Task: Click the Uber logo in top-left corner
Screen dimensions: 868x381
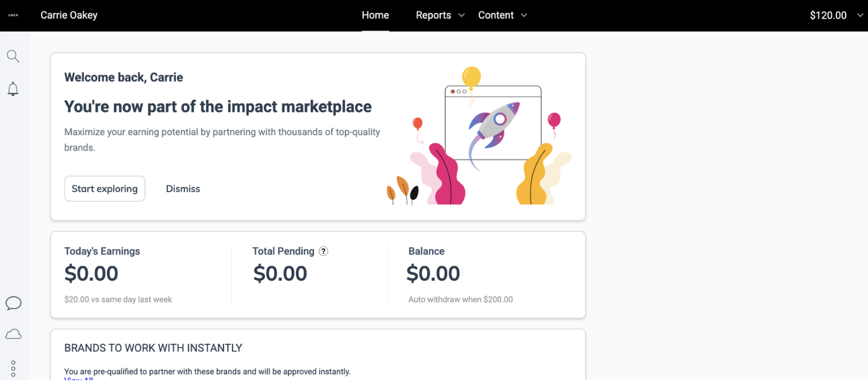Action: pos(13,16)
